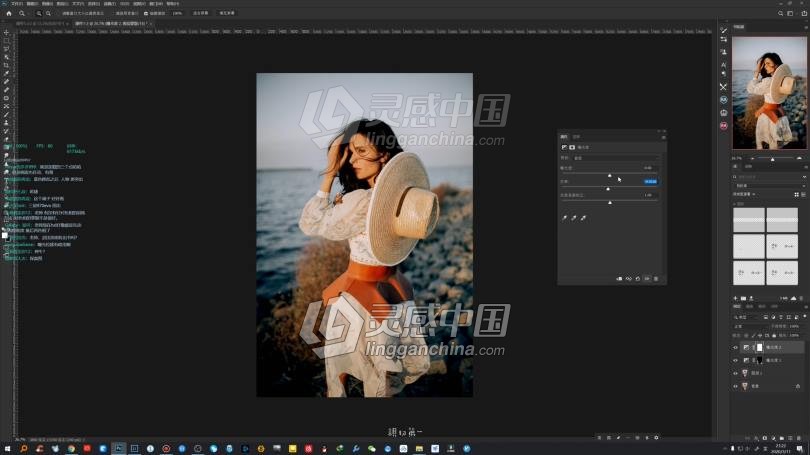Switch library to list view
This screenshot has height=455, width=810.
point(803,195)
